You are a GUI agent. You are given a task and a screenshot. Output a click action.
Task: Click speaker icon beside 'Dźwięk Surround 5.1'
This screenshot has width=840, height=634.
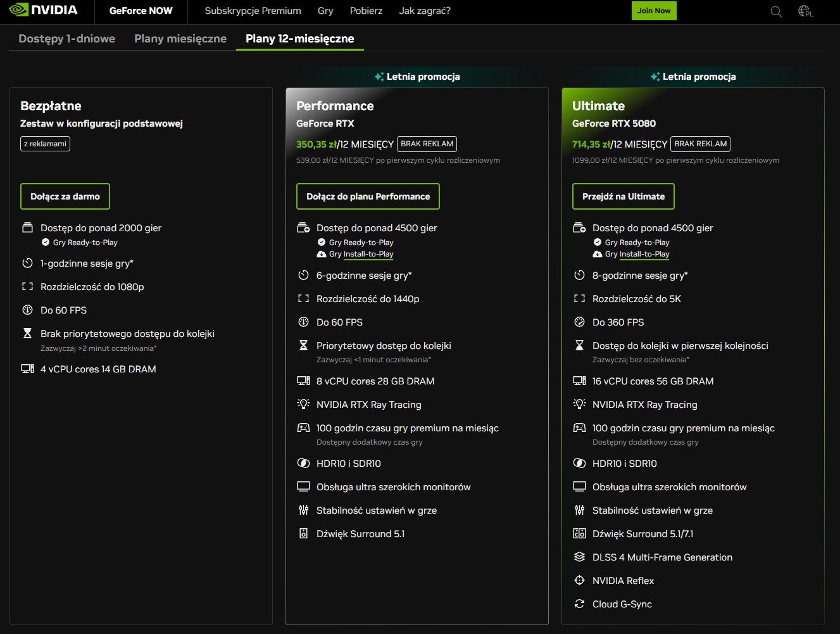click(x=303, y=533)
